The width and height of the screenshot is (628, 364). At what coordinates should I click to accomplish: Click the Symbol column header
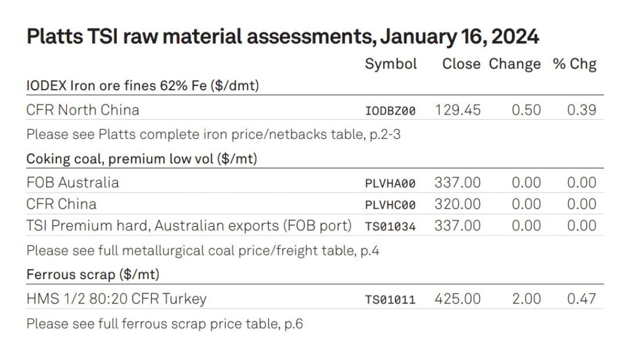coord(391,64)
